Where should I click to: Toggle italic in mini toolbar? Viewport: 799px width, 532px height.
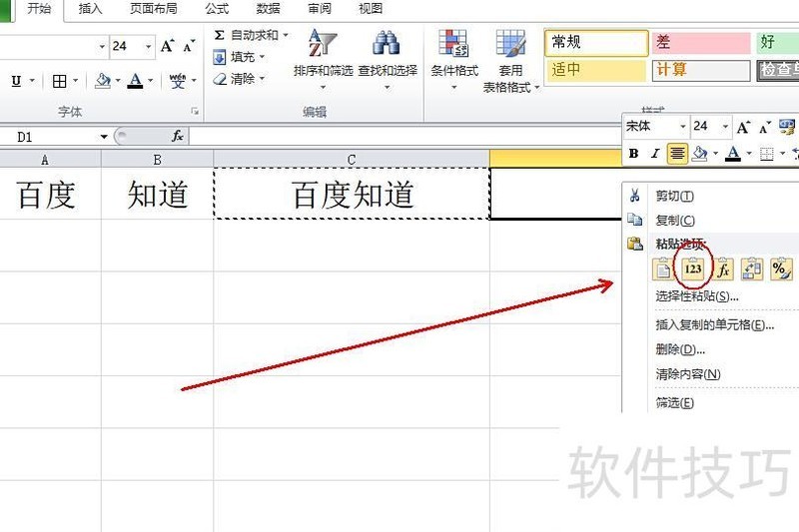(x=655, y=154)
